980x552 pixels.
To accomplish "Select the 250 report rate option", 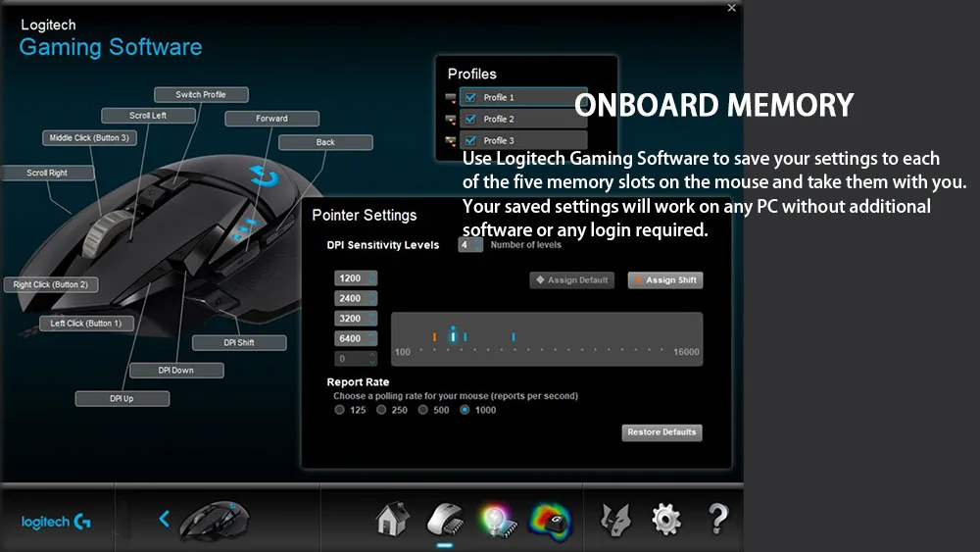I will (381, 410).
